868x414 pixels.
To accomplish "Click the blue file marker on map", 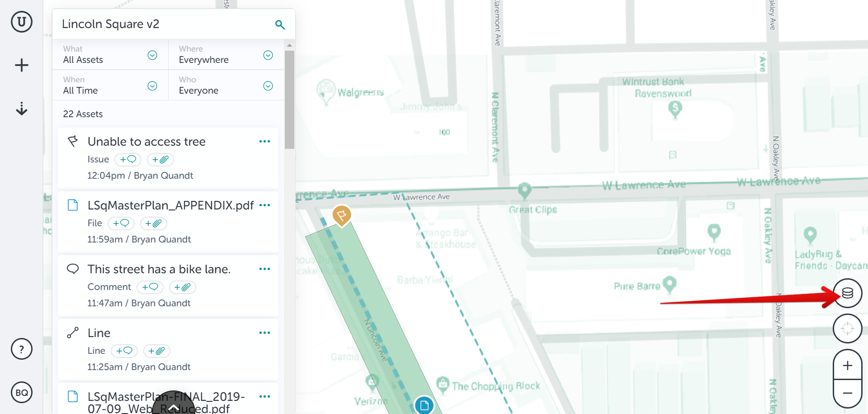I will (x=424, y=405).
